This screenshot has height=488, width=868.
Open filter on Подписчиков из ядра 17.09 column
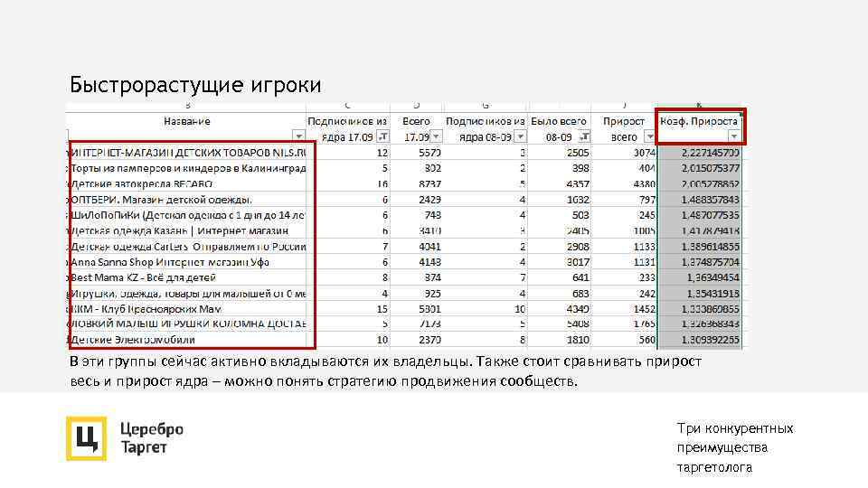tap(382, 136)
